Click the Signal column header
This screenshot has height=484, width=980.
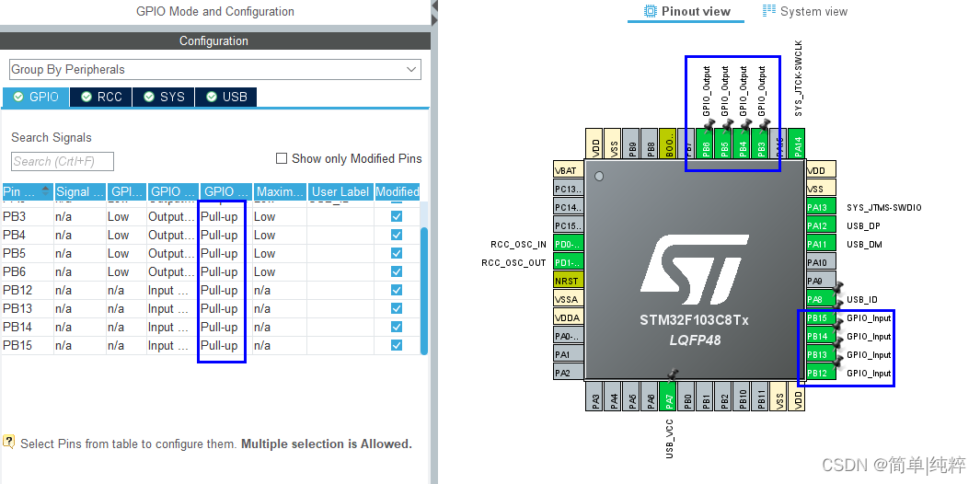pos(80,191)
